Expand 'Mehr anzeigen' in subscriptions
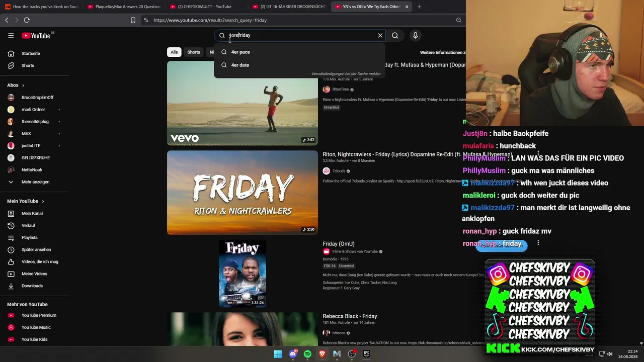The width and height of the screenshot is (644, 362). point(35,182)
